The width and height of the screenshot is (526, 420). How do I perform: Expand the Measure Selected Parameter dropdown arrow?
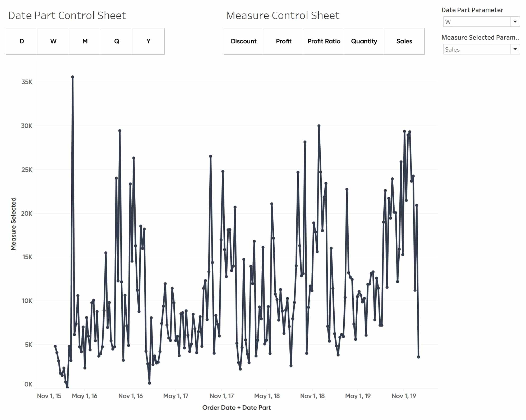coord(515,49)
